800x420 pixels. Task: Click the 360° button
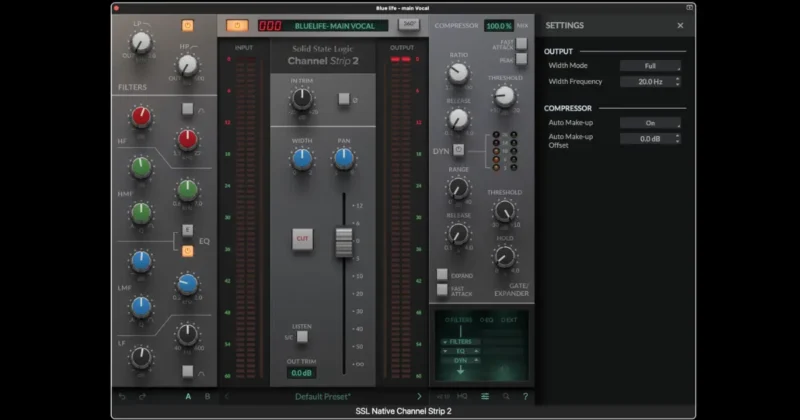tap(409, 25)
